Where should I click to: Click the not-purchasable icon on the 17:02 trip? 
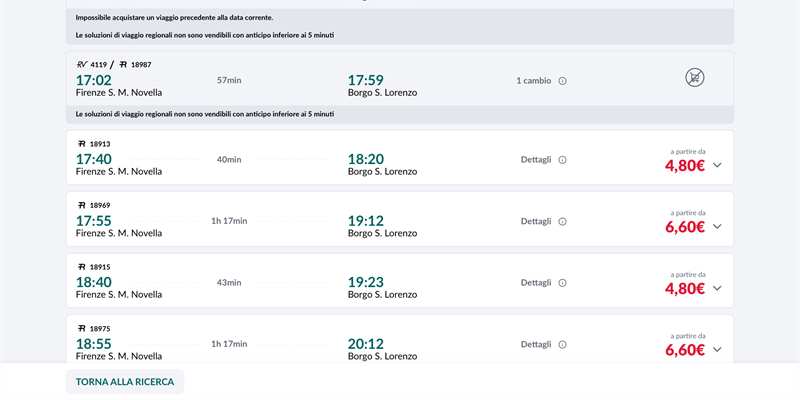click(x=695, y=77)
